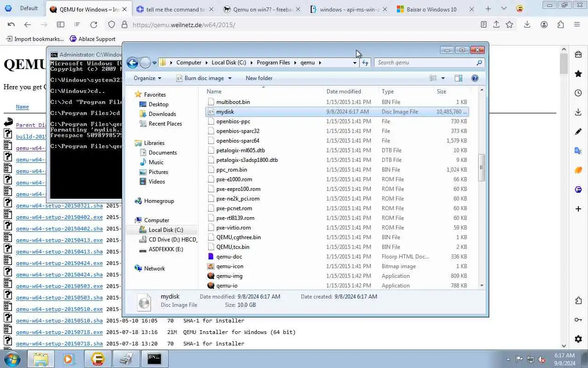Open reader view icon in address bar

pyautogui.click(x=483, y=25)
